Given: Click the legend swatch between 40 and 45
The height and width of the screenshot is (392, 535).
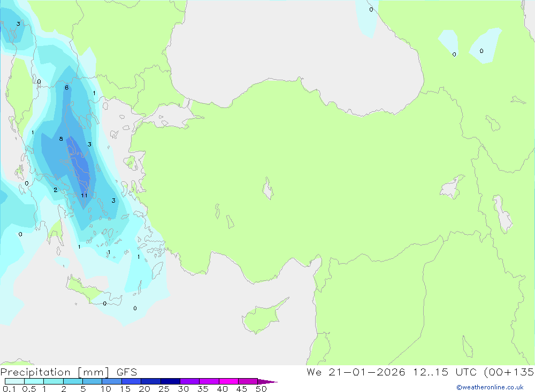Looking at the screenshot, I should point(228,381).
